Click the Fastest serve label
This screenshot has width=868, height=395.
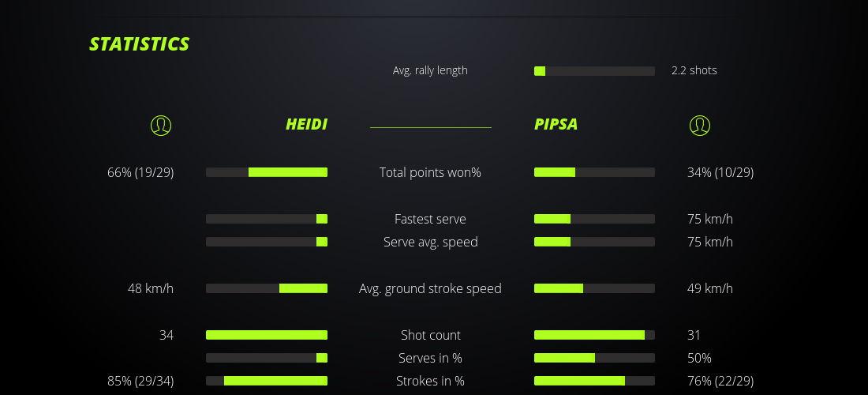point(430,219)
